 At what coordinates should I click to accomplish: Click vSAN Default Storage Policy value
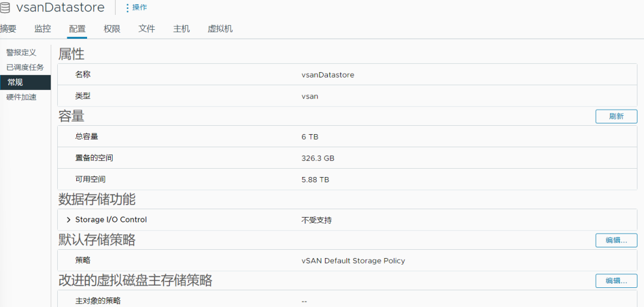353,261
